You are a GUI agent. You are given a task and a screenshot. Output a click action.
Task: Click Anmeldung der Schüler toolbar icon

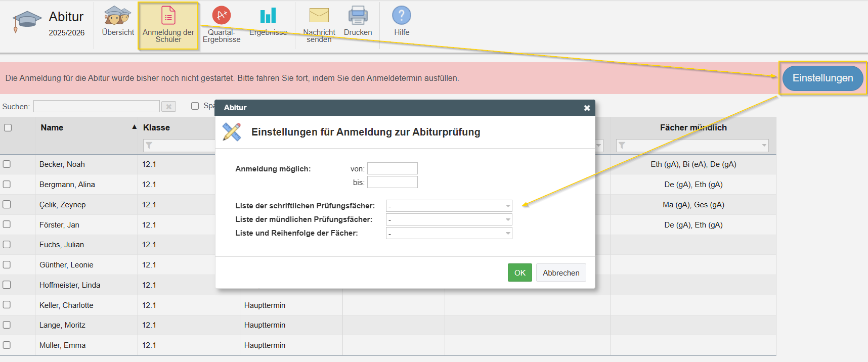tap(168, 16)
